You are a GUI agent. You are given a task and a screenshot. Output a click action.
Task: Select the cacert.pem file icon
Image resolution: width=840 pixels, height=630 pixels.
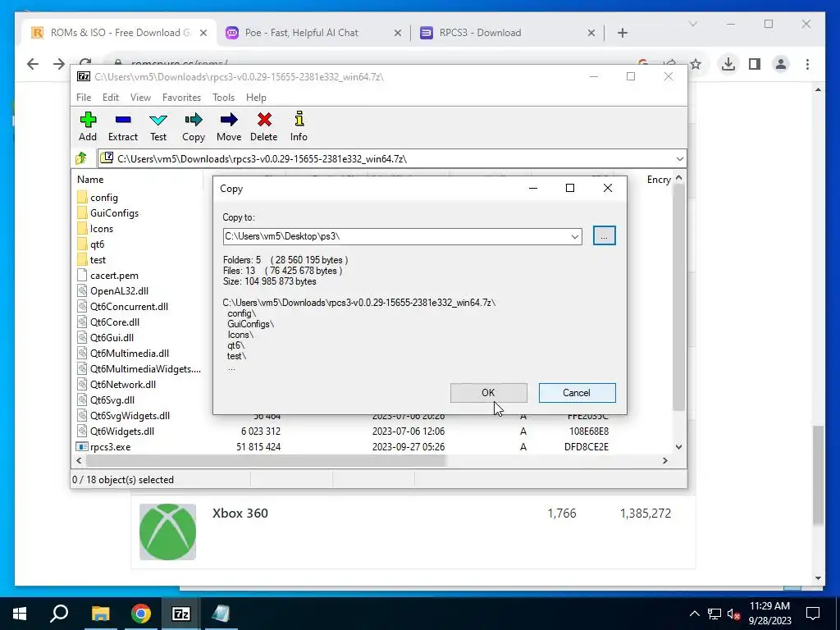82,275
